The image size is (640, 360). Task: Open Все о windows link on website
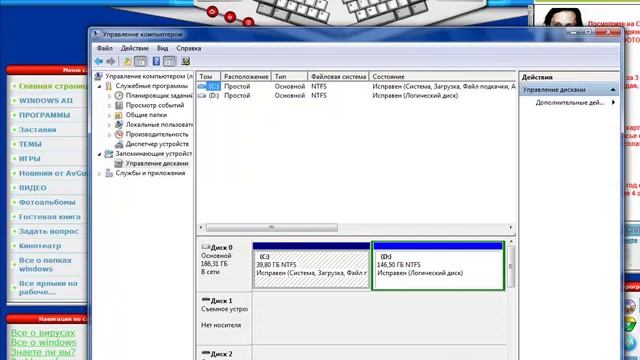click(x=44, y=342)
